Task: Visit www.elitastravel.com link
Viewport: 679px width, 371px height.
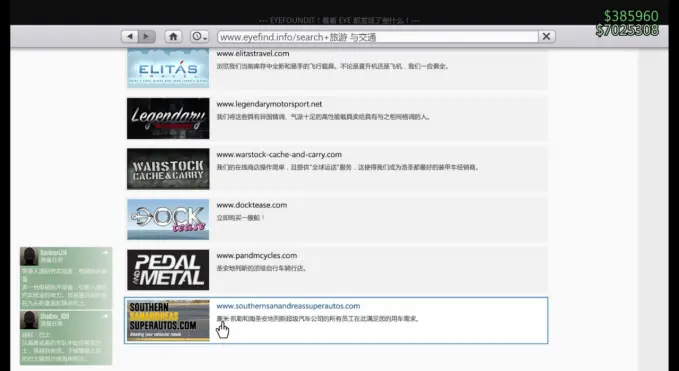Action: point(253,54)
